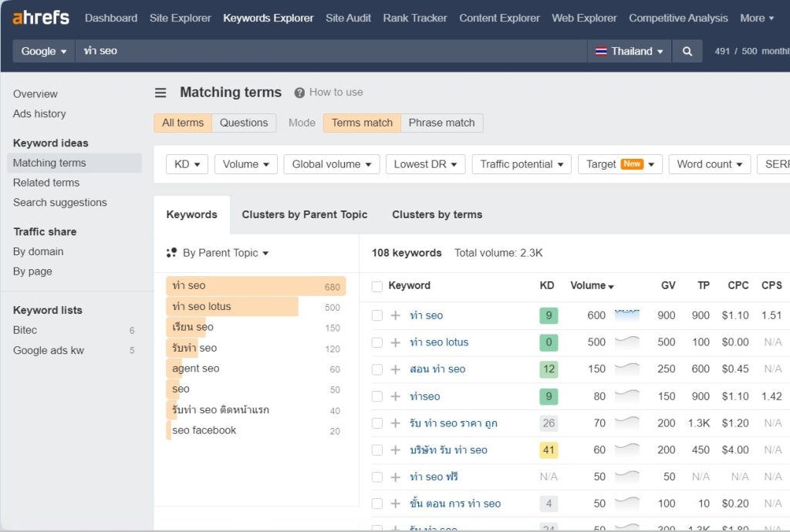Add ทำ seo keyword with plus icon
Image resolution: width=790 pixels, height=532 pixels.
click(396, 315)
